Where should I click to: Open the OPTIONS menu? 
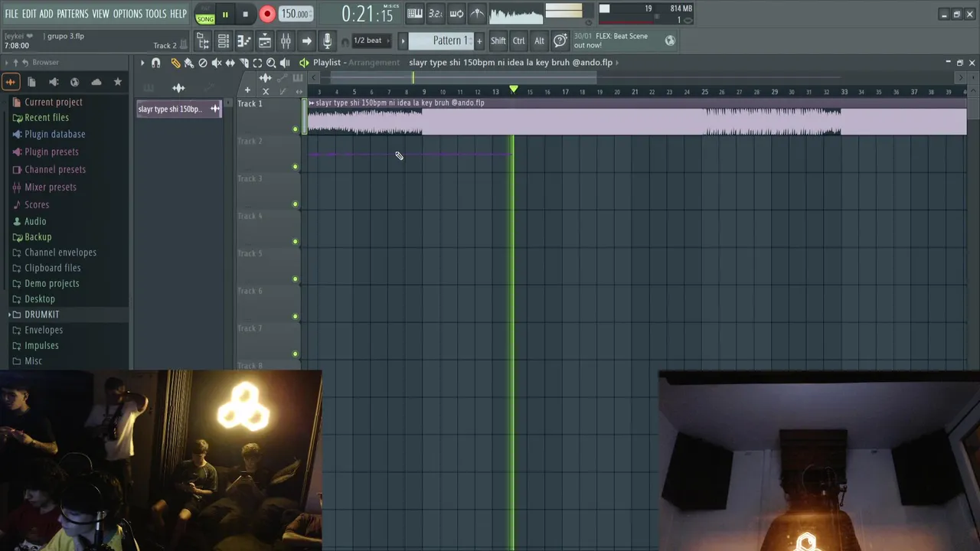128,14
